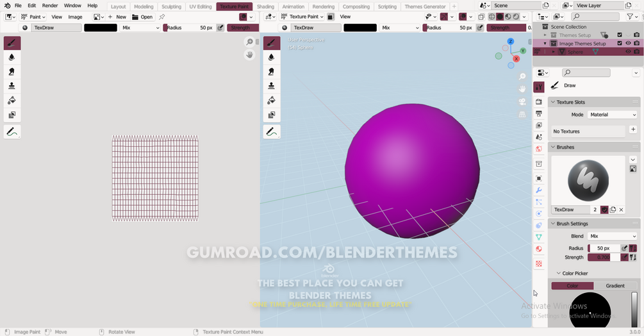
Task: Collapse the Brush Settings panel
Action: [553, 223]
